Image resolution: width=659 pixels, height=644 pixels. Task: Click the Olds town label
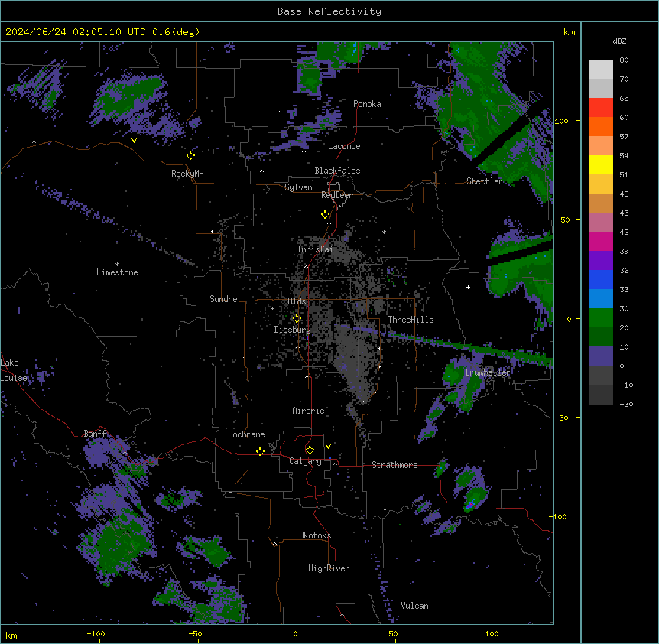297,301
